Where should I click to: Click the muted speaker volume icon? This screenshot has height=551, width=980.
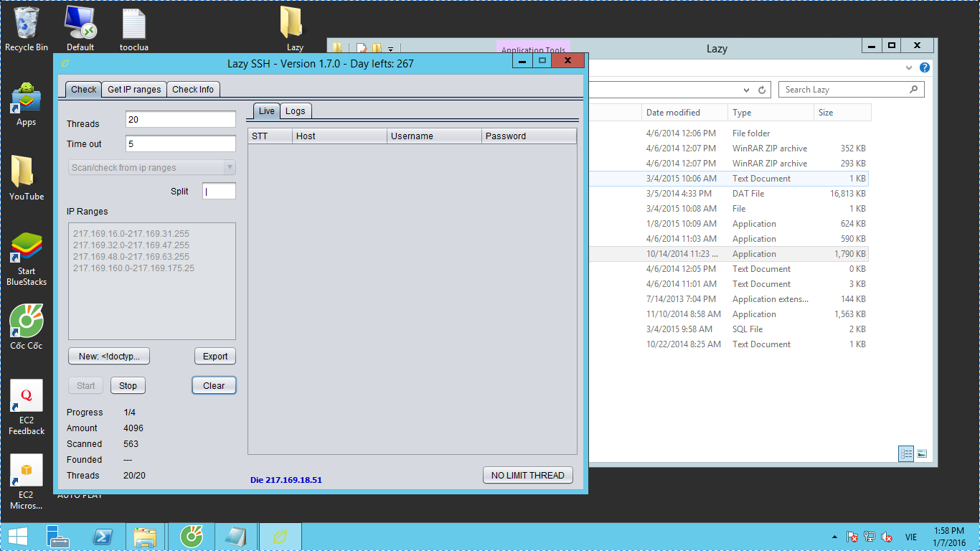click(887, 537)
